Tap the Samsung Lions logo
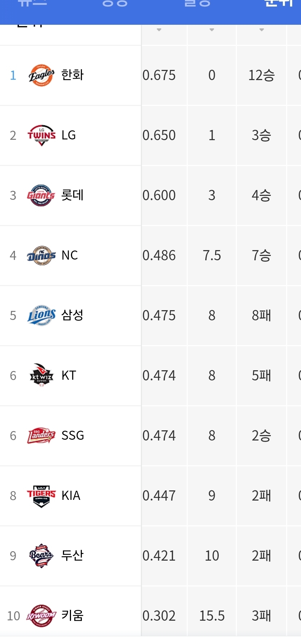 pos(41,316)
